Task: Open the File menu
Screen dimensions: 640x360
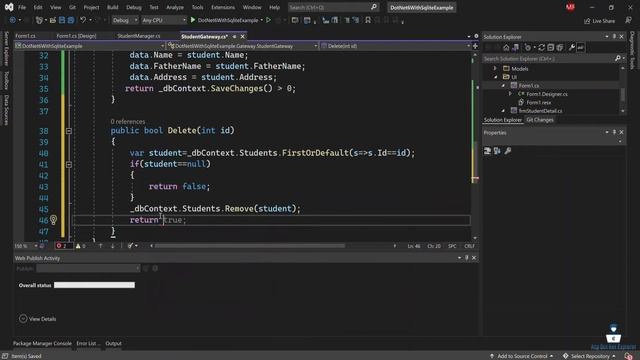Action: (22, 7)
